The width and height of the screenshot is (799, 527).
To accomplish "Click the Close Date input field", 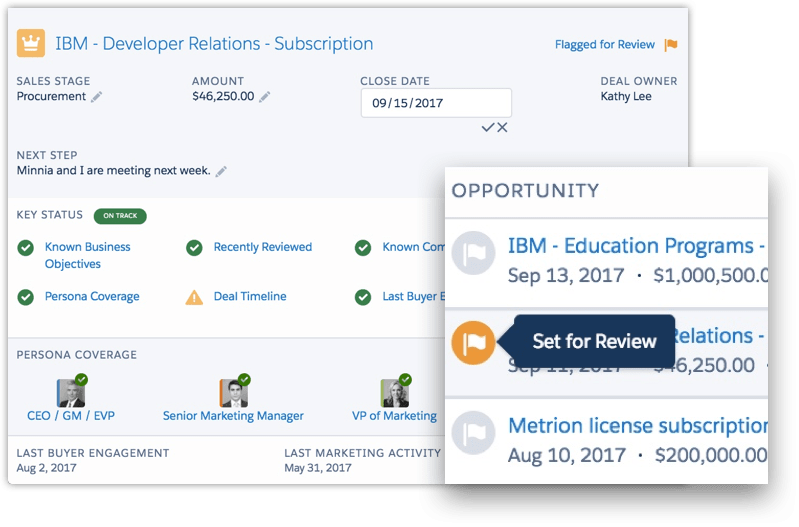I will 436,103.
